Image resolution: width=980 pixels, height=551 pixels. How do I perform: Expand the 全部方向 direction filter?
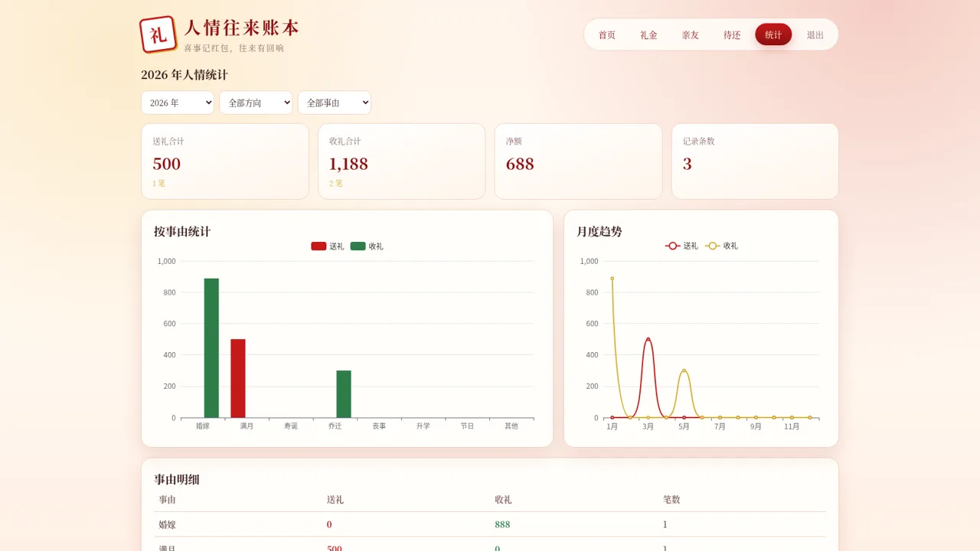coord(256,103)
